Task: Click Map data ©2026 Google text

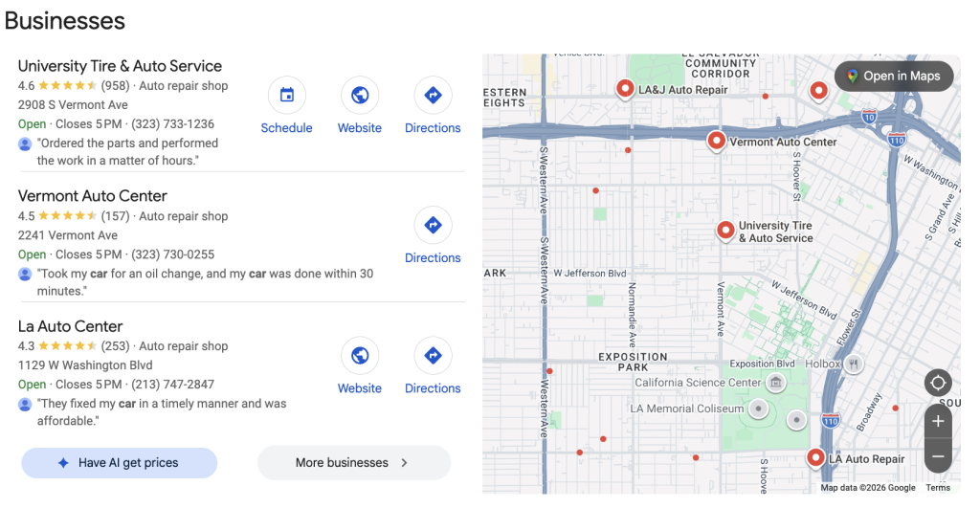Action: pyautogui.click(x=867, y=487)
